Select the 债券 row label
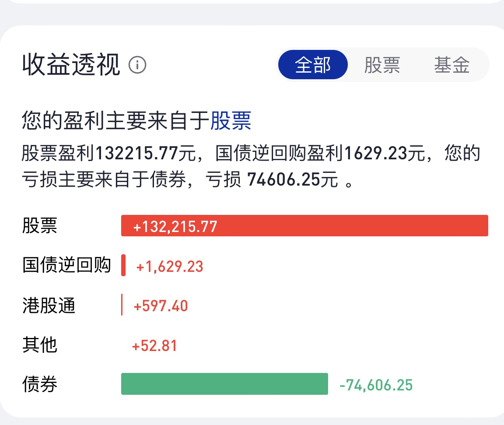This screenshot has width=504, height=425. click(40, 384)
